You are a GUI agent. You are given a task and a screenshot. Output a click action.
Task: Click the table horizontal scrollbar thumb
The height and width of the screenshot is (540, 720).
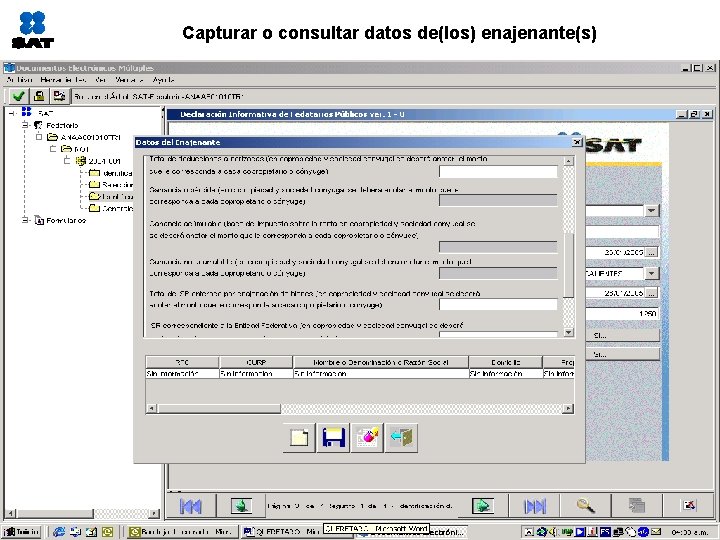tap(219, 408)
